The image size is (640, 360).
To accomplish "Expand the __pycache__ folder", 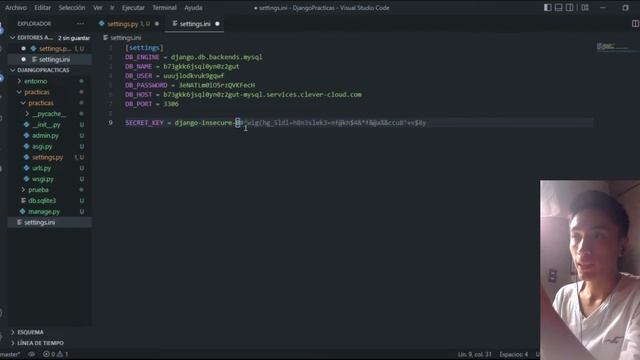I will coord(50,114).
